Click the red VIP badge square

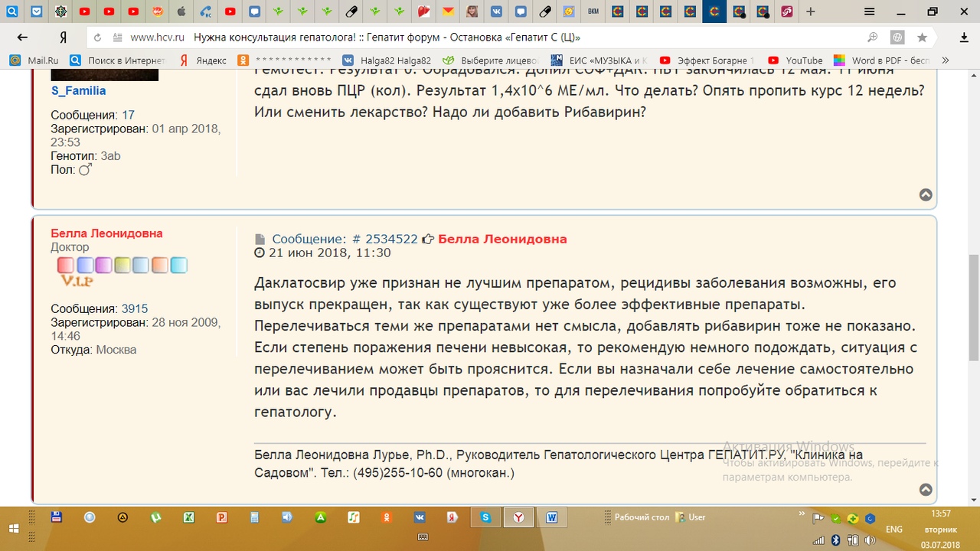coord(66,266)
